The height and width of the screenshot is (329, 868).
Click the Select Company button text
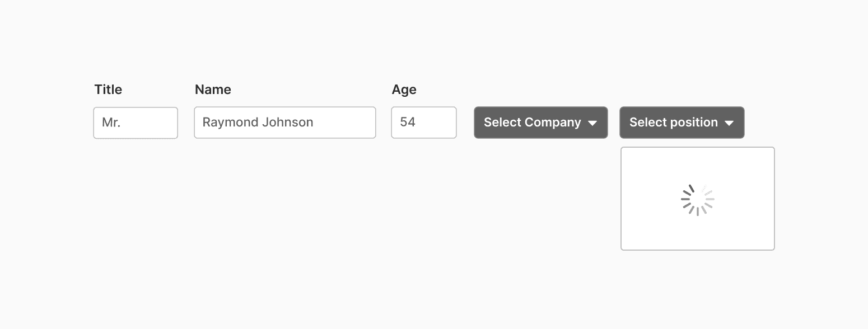[x=533, y=123]
